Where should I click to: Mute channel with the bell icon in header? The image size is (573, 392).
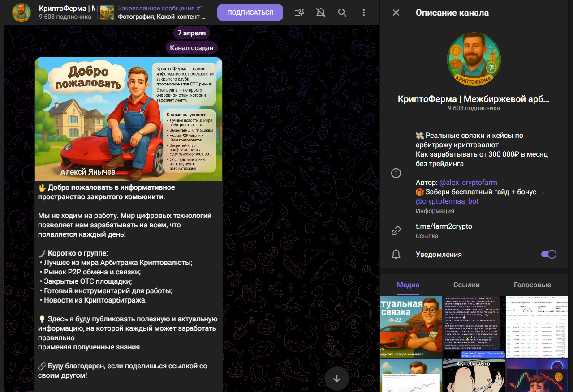pos(321,13)
